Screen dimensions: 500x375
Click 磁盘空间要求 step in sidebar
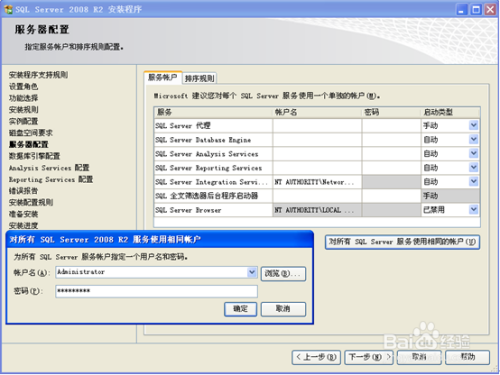[31, 133]
